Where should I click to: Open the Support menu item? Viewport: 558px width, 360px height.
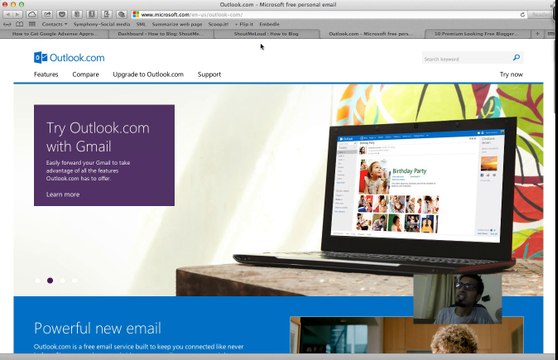coord(209,74)
